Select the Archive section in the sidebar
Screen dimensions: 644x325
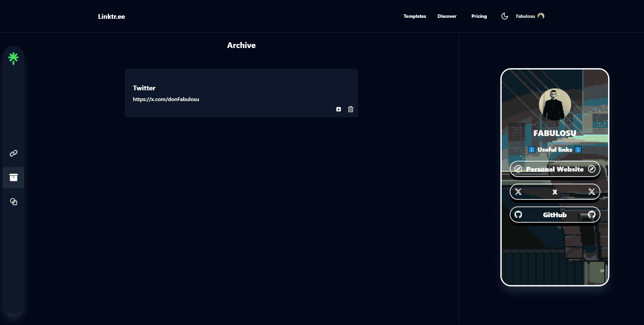(x=13, y=177)
